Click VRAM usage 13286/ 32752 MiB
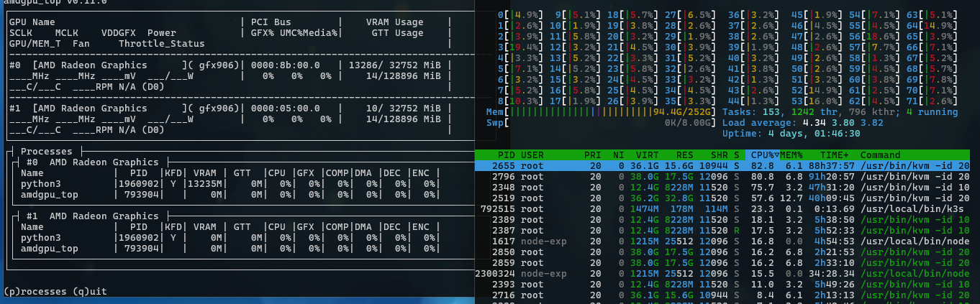 [394, 65]
